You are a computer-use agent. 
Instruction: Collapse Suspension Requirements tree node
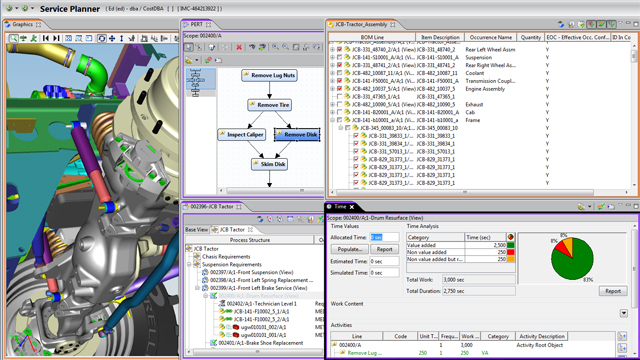pos(189,264)
